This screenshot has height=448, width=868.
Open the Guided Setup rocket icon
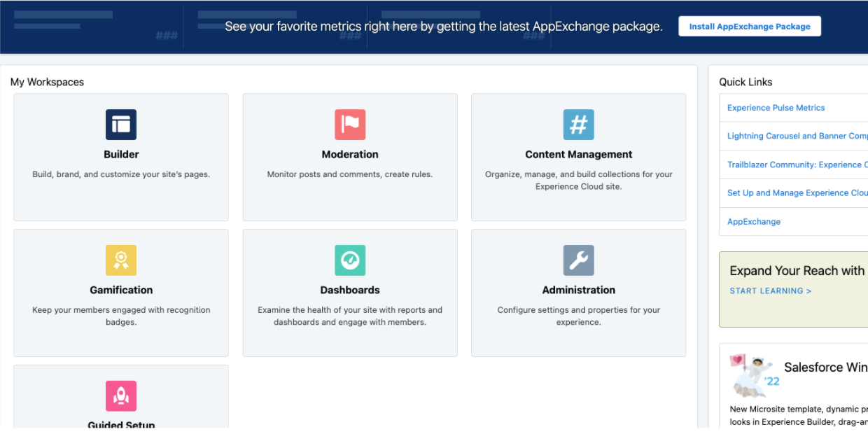click(121, 396)
